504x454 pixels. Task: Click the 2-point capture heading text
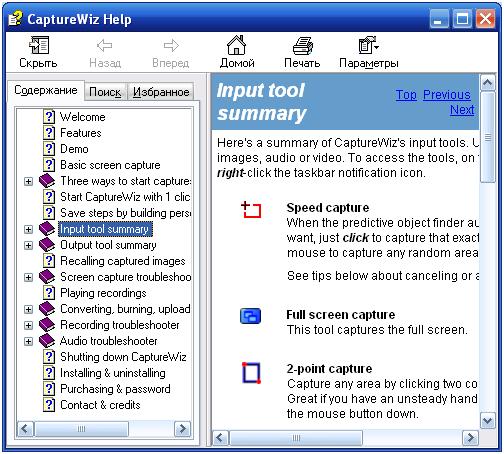coord(329,369)
